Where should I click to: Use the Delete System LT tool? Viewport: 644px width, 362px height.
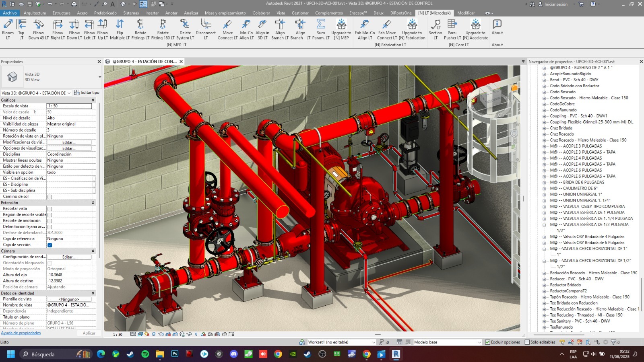pos(185,29)
